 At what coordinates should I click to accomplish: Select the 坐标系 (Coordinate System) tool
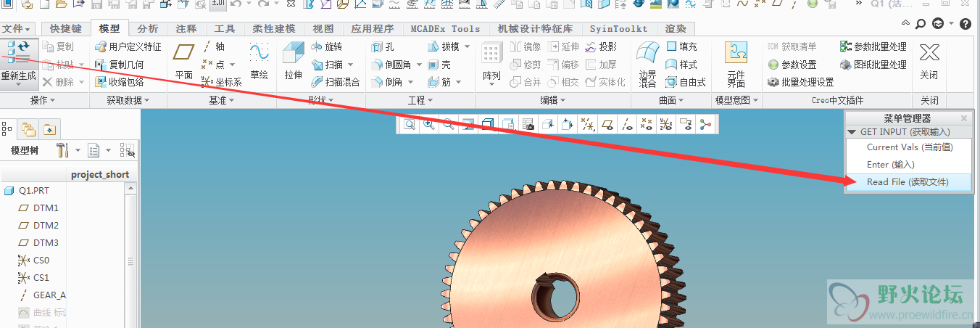pyautogui.click(x=222, y=82)
